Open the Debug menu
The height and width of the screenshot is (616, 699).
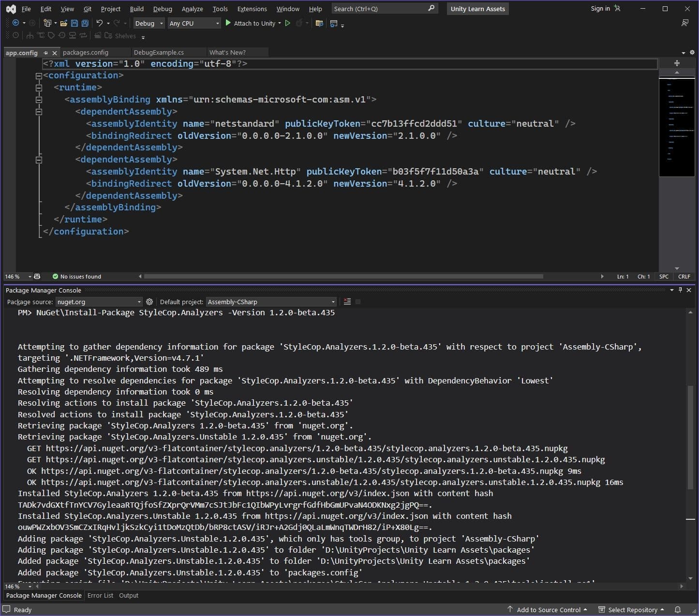pos(163,8)
